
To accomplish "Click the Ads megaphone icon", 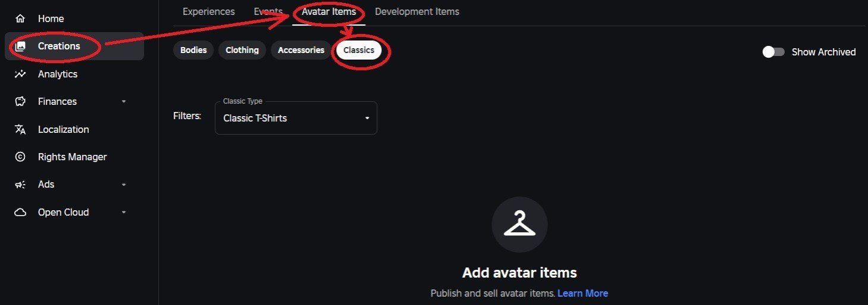I will point(20,185).
